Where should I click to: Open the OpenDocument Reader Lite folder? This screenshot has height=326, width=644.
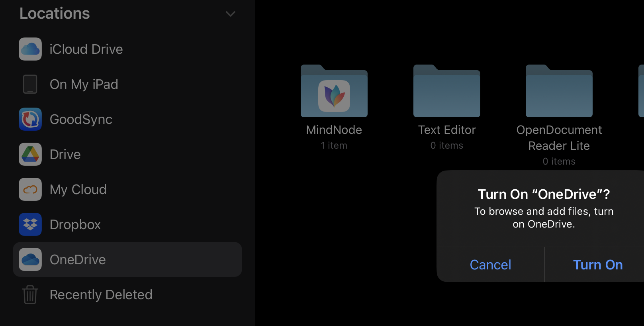pyautogui.click(x=559, y=91)
